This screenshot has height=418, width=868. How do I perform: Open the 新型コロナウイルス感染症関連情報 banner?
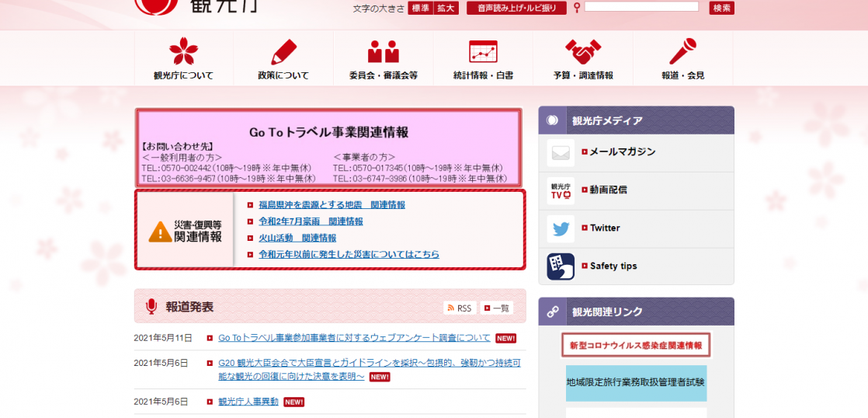click(635, 345)
